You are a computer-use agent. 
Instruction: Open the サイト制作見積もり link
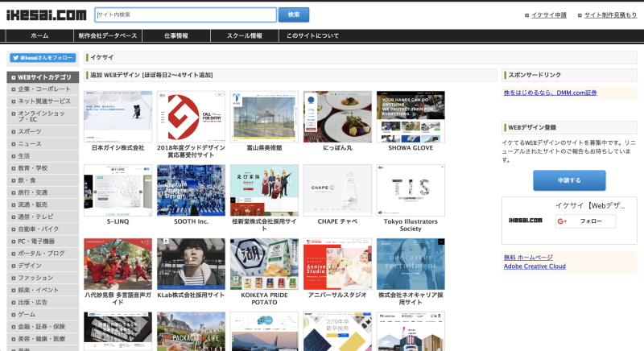(x=610, y=15)
